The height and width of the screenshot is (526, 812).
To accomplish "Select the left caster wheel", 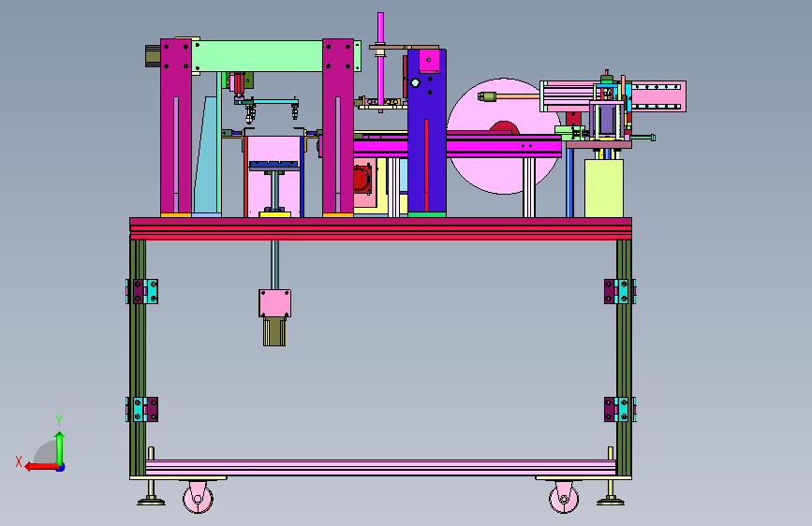I will (199, 498).
